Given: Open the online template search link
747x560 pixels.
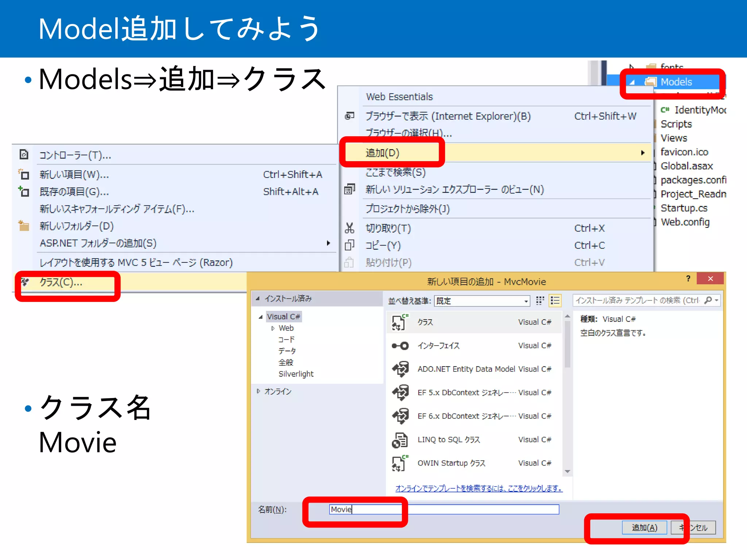Looking at the screenshot, I should point(479,488).
